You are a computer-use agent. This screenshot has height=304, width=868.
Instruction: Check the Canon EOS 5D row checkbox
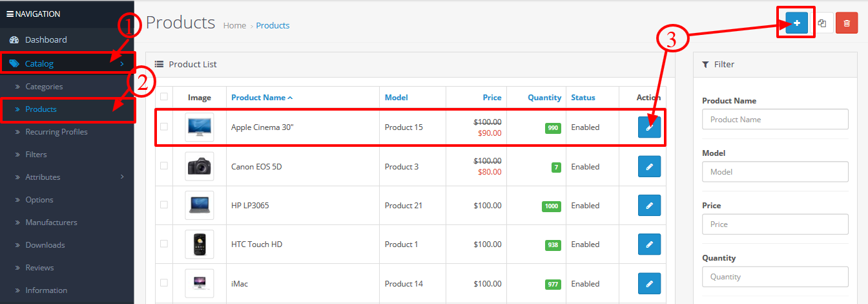164,166
